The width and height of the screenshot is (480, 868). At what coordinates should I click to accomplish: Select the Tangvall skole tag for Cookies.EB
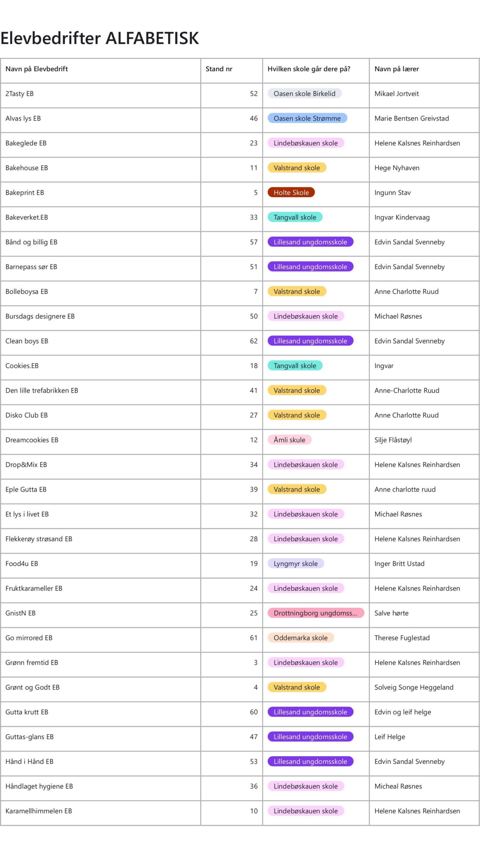click(x=295, y=366)
